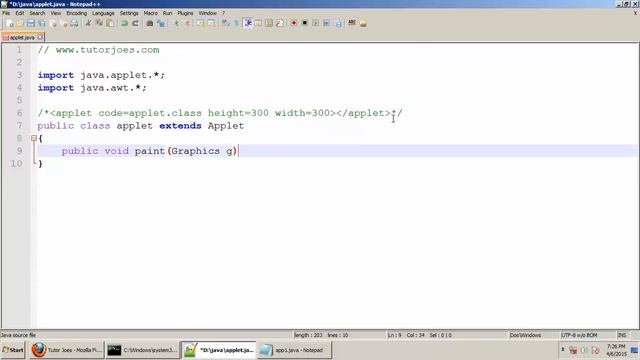Viewport: 640px width, 360px height.
Task: Save the file with the Save icon
Action: 31,23
